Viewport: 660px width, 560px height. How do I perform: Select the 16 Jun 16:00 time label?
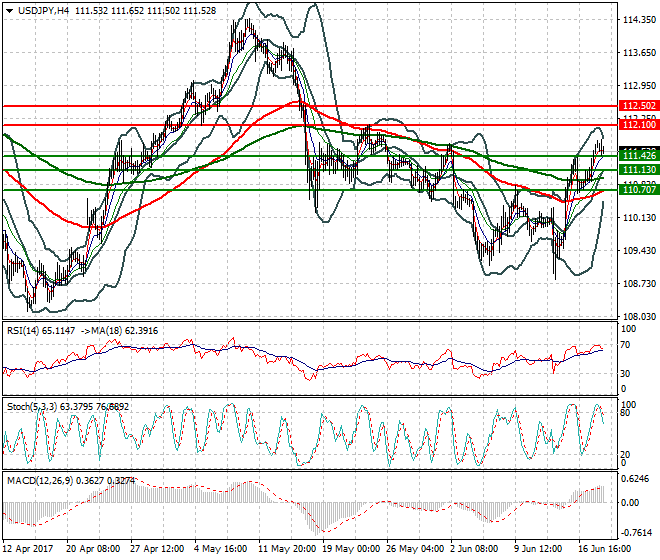604,549
